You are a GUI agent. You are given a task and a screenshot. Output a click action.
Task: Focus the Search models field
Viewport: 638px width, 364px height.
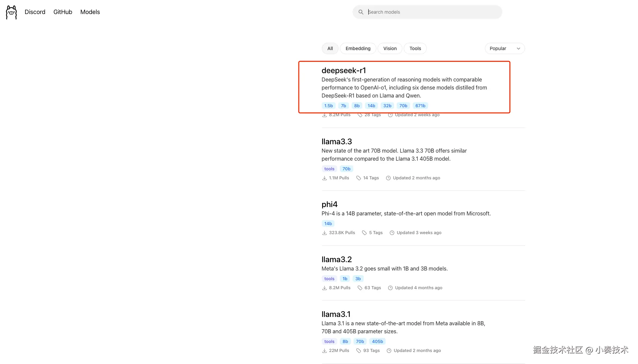[x=427, y=12]
